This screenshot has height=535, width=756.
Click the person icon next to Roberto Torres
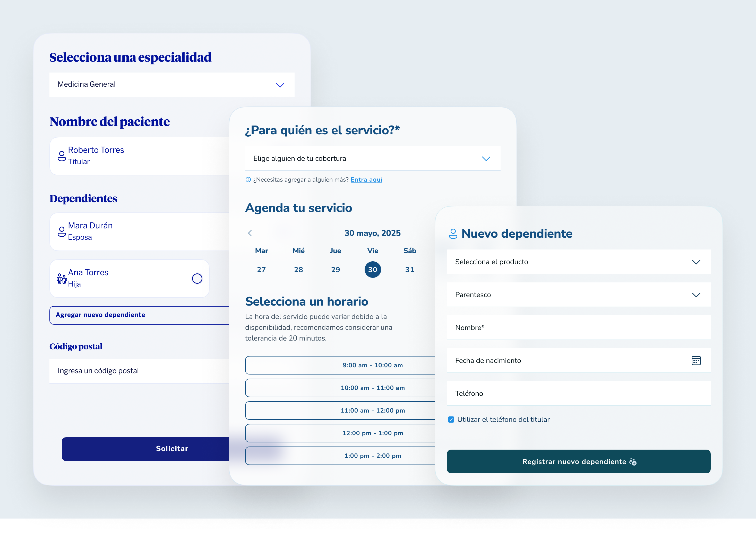coord(62,156)
